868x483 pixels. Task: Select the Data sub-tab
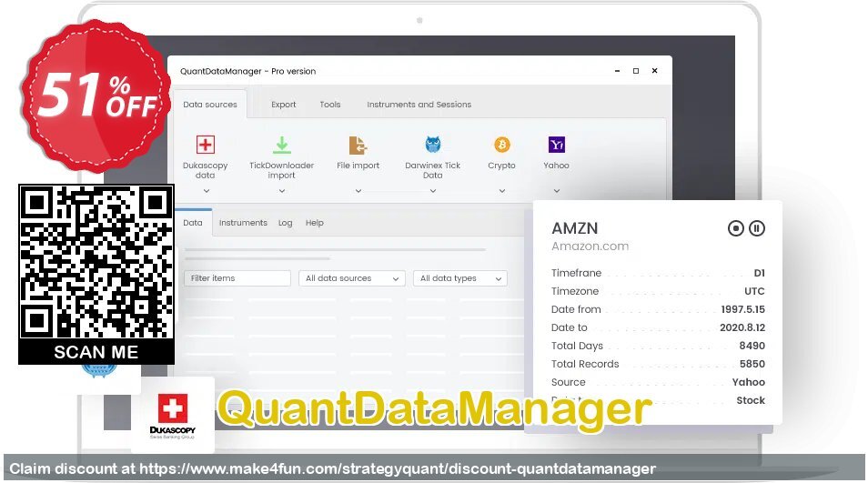point(193,223)
